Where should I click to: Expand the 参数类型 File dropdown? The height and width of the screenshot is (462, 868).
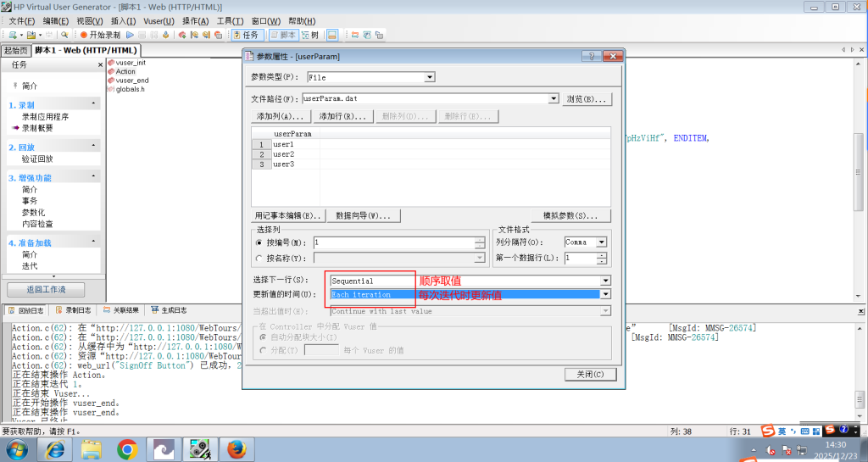tap(430, 77)
